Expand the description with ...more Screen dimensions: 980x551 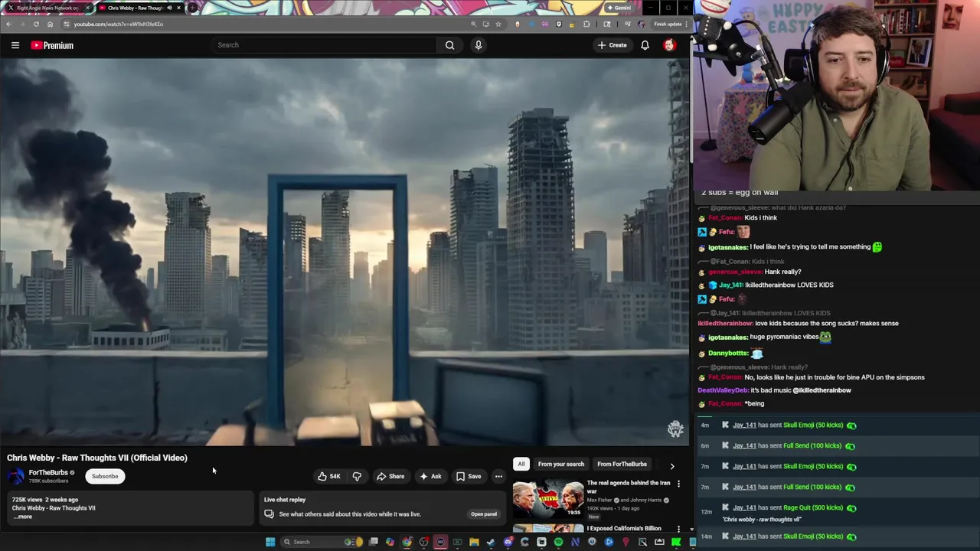tap(24, 517)
